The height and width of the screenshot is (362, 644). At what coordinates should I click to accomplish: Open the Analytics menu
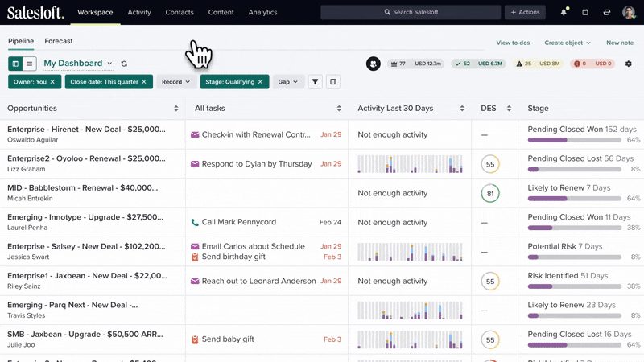coord(263,12)
